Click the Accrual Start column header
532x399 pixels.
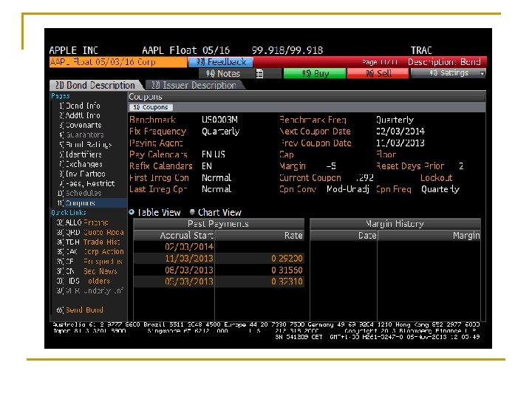174,236
